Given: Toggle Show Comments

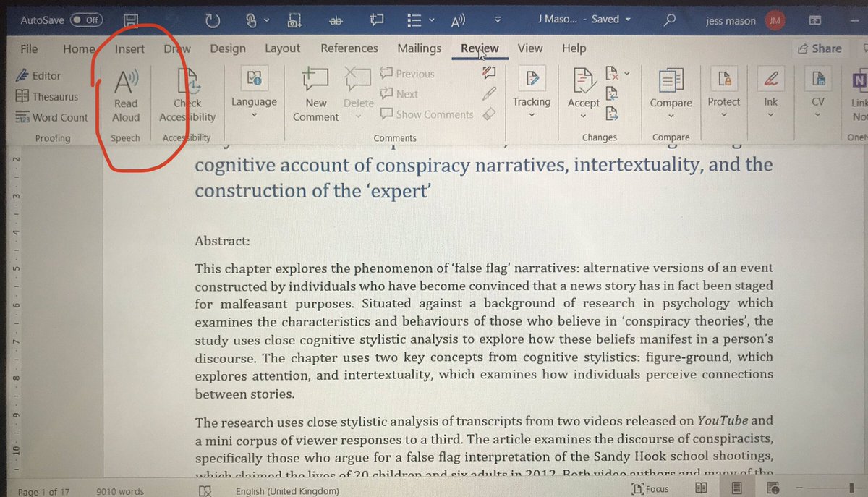Looking at the screenshot, I should [x=427, y=114].
